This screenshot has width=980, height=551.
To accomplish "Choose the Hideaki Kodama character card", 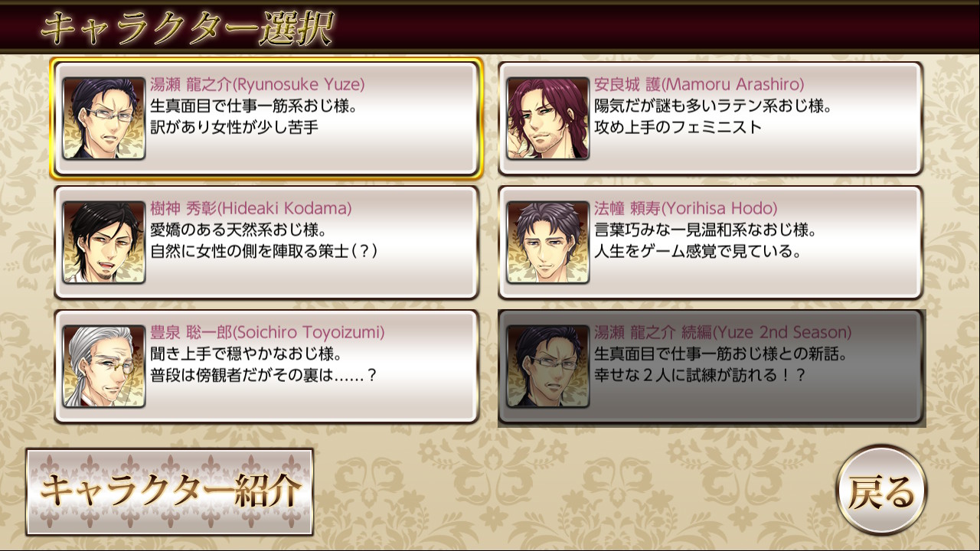I will click(266, 243).
